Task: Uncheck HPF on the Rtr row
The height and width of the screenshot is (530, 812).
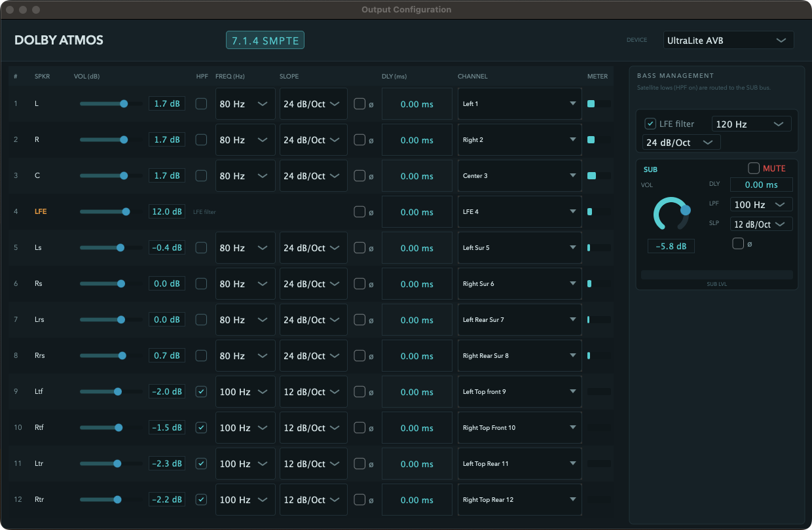Action: (x=201, y=499)
